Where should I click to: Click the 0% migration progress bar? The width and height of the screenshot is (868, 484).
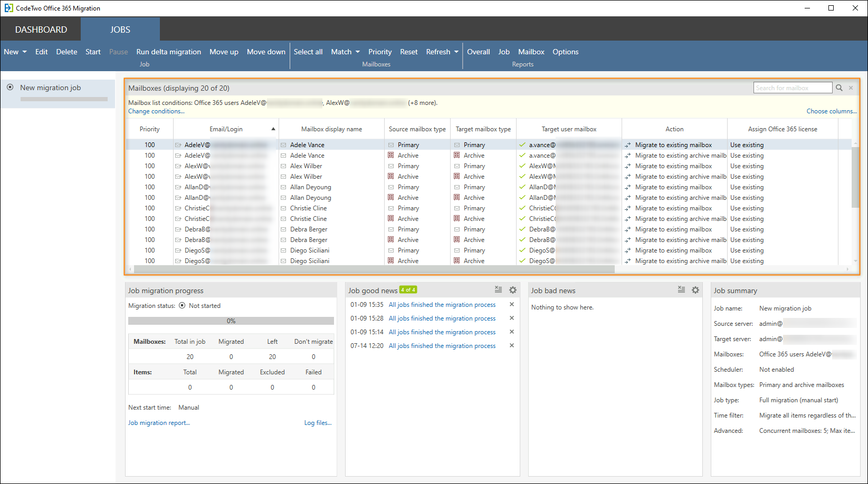coord(231,321)
